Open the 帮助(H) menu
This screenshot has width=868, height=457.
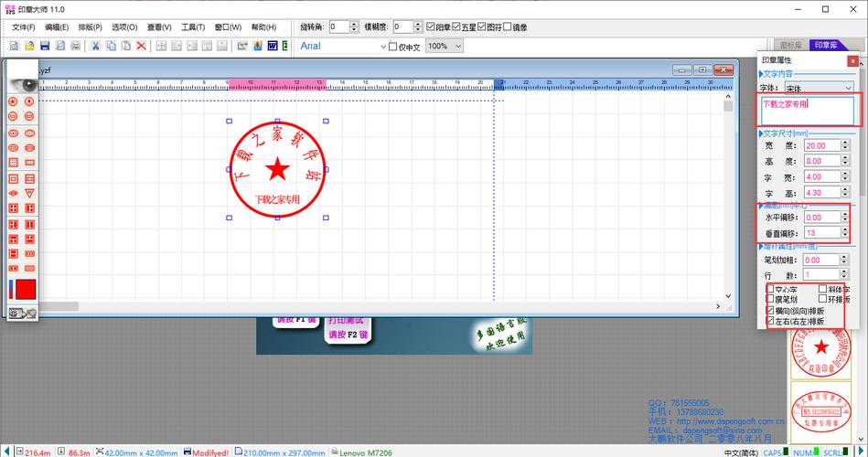pyautogui.click(x=263, y=27)
